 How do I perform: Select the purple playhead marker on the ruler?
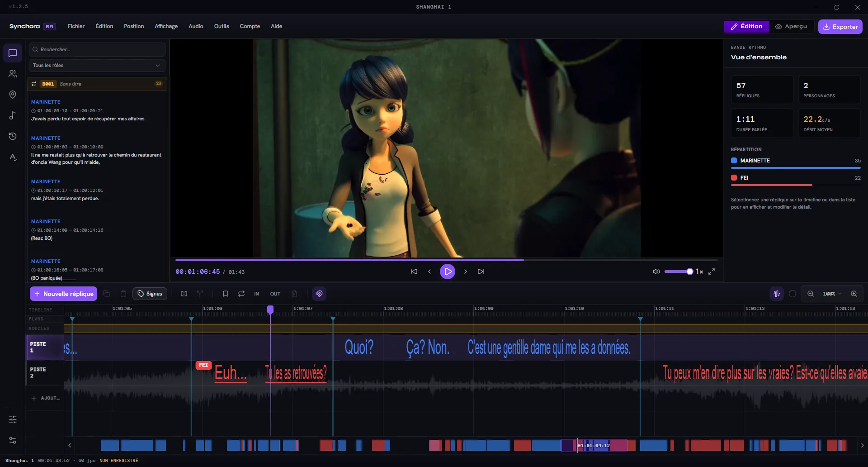[x=270, y=310]
